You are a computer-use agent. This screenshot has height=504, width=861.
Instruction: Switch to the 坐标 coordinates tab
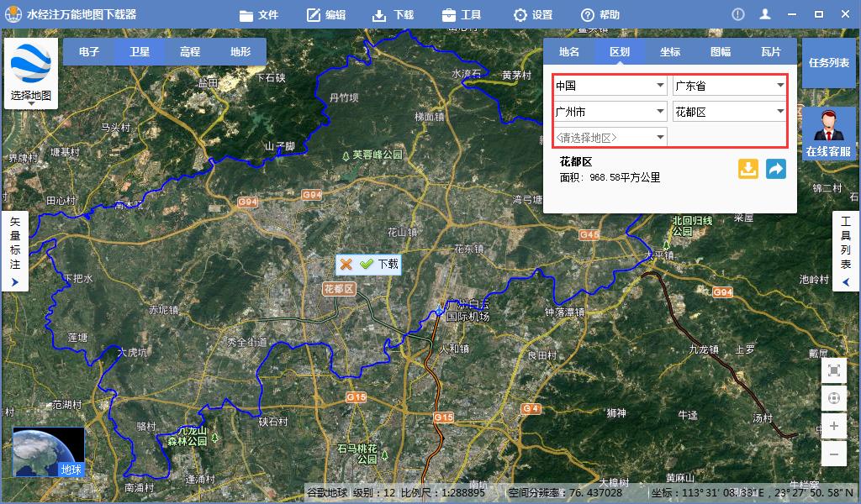[670, 51]
